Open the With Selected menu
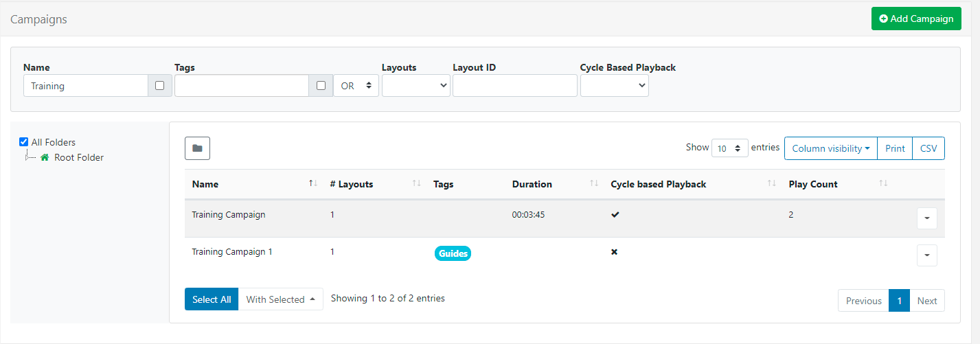Screen dimensions: 980x344 pyautogui.click(x=280, y=299)
